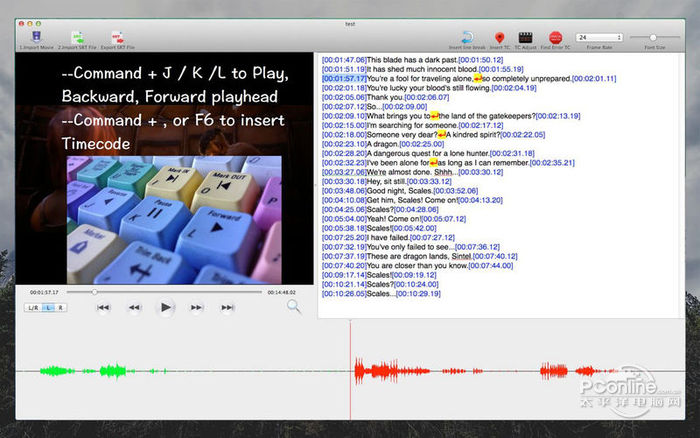Adjust the Font Size slider
700x438 pixels.
655,37
